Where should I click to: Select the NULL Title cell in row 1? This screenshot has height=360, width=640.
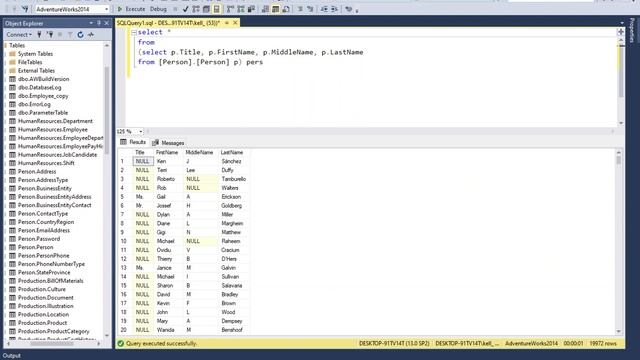pyautogui.click(x=143, y=161)
